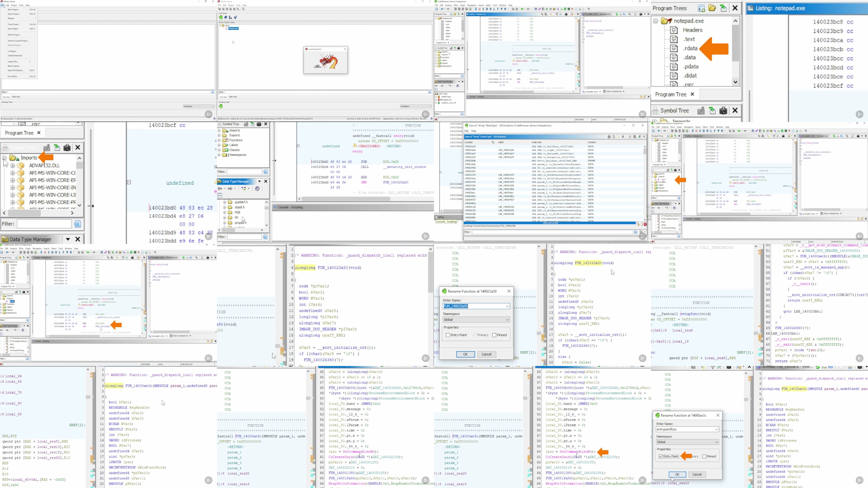Choose Import File... from the File menu

(20, 62)
